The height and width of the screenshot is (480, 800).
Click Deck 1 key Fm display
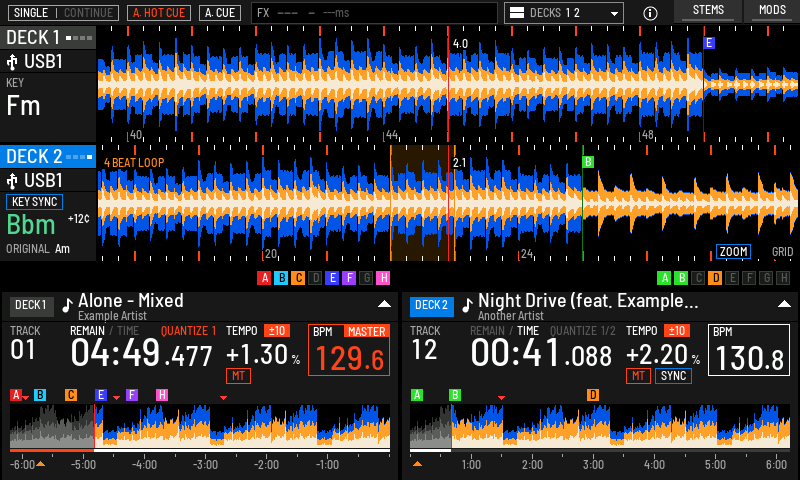(23, 106)
